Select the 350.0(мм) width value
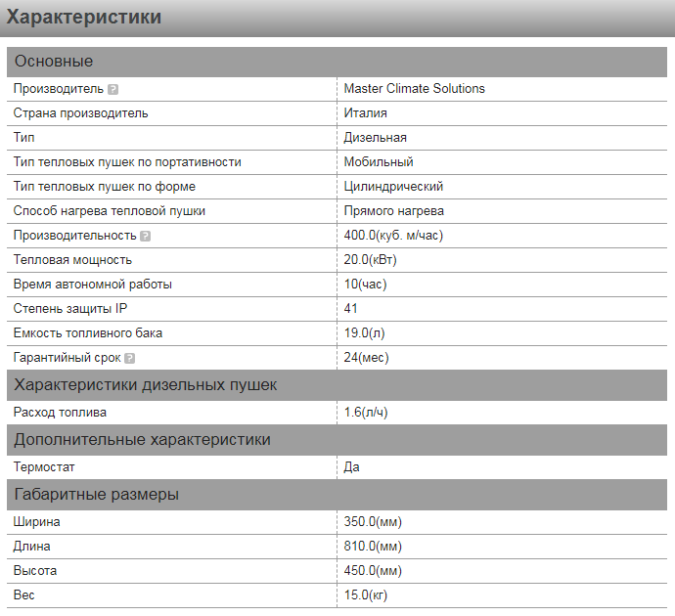Image resolution: width=675 pixels, height=616 pixels. [x=372, y=522]
